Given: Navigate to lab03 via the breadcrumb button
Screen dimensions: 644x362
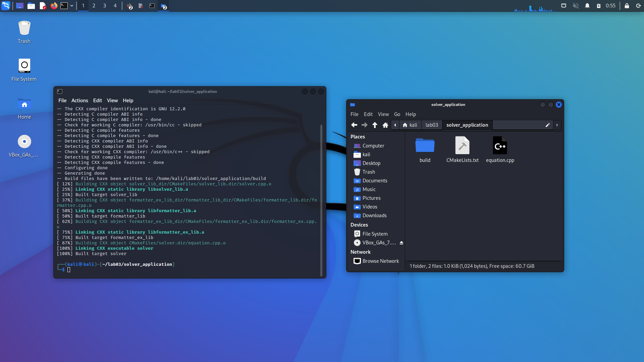Looking at the screenshot, I should (432, 125).
